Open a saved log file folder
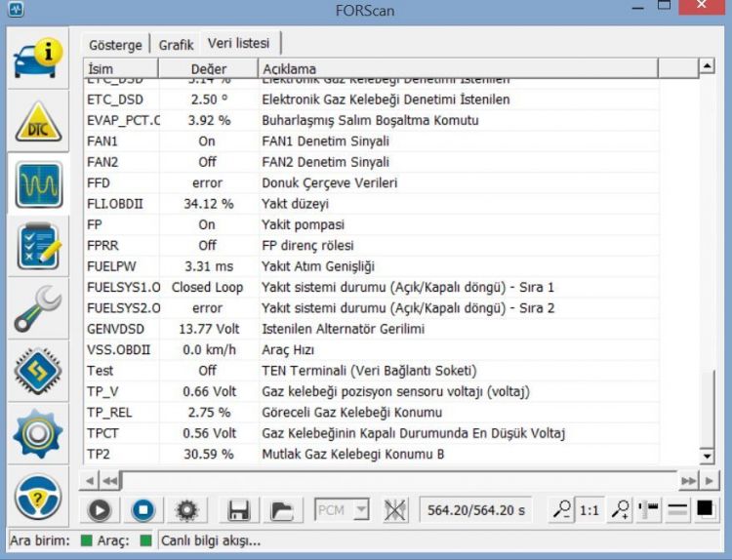 282,510
